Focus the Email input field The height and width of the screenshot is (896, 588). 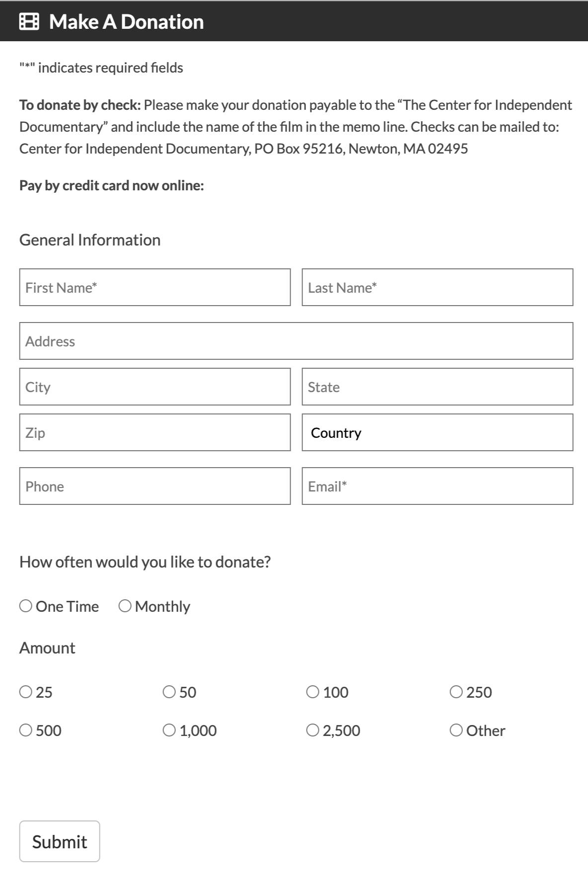pyautogui.click(x=437, y=486)
